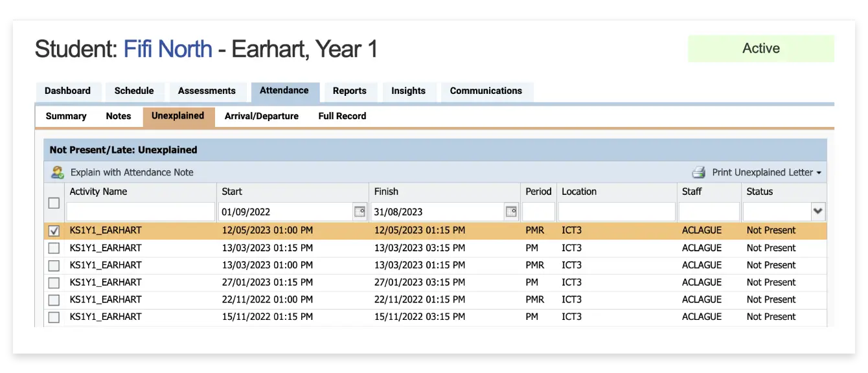868x373 pixels.
Task: Expand the Status filter dropdown
Action: [x=818, y=211]
